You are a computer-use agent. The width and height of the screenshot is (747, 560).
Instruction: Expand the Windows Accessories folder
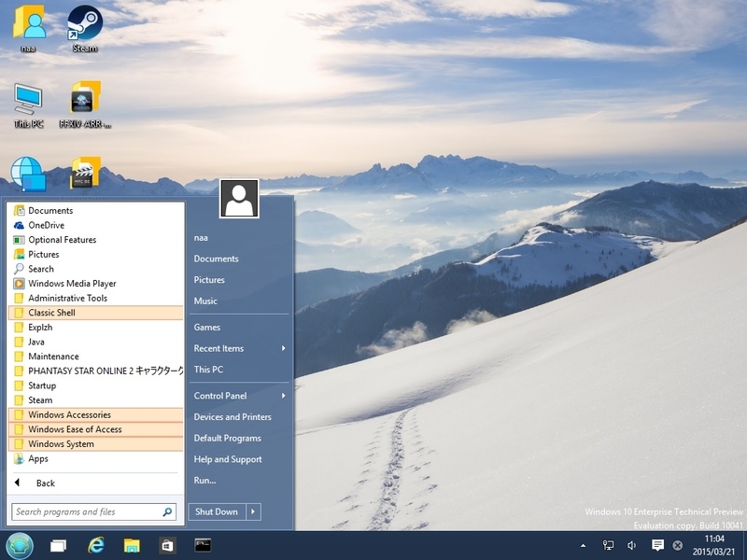point(95,414)
